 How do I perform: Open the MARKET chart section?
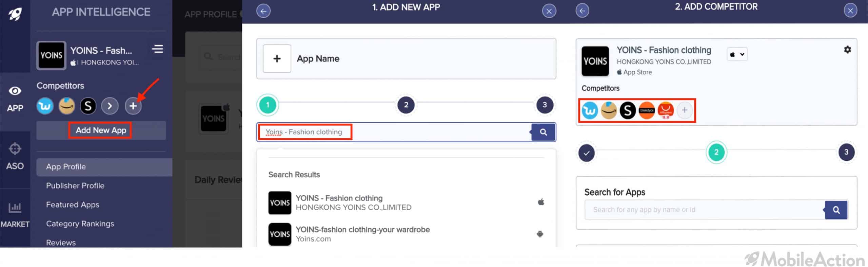click(x=15, y=215)
